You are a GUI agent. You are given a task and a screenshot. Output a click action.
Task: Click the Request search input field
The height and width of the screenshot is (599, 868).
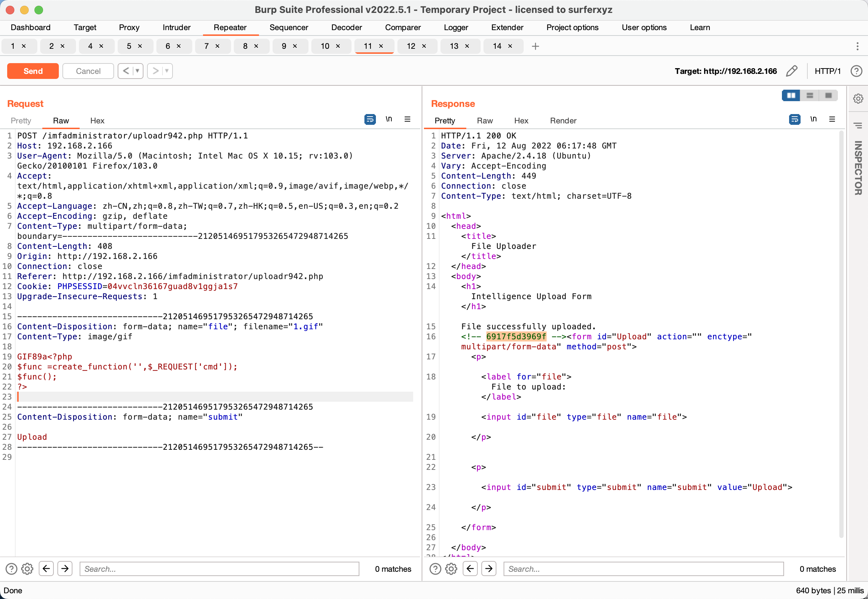coord(220,569)
